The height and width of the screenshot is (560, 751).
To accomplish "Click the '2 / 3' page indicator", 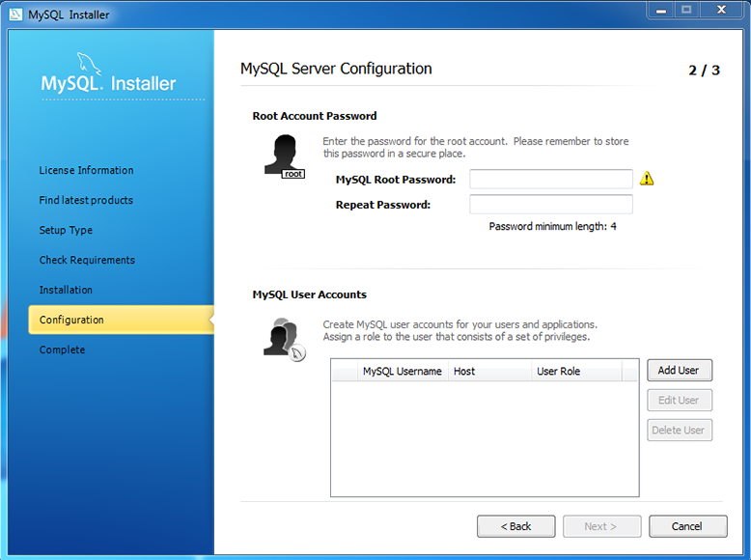I will (x=704, y=70).
